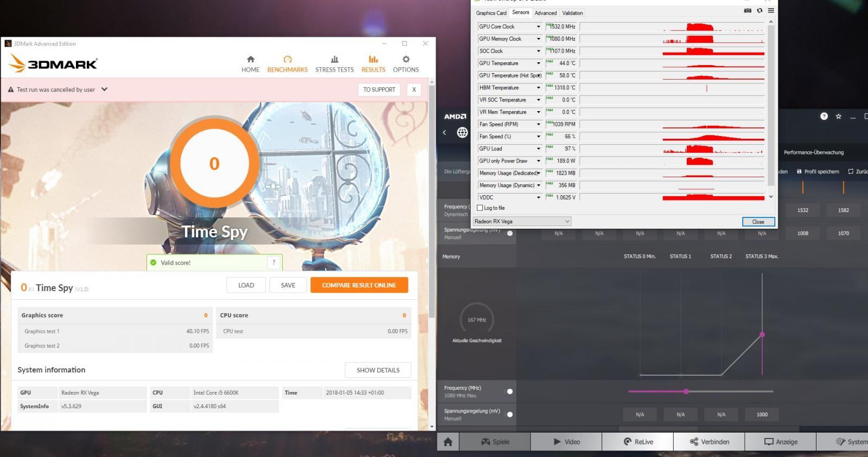
Task: Open GPU Load sensor dropdown
Action: pyautogui.click(x=539, y=149)
